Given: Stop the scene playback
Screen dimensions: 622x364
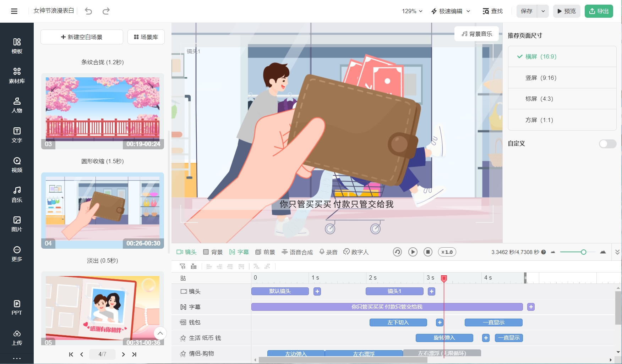Looking at the screenshot, I should point(428,252).
